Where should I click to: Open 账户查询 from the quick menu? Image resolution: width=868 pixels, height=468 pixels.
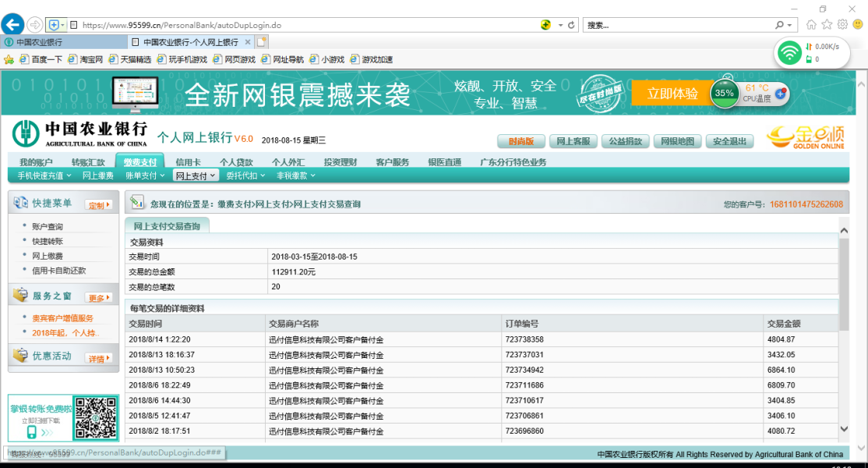48,226
